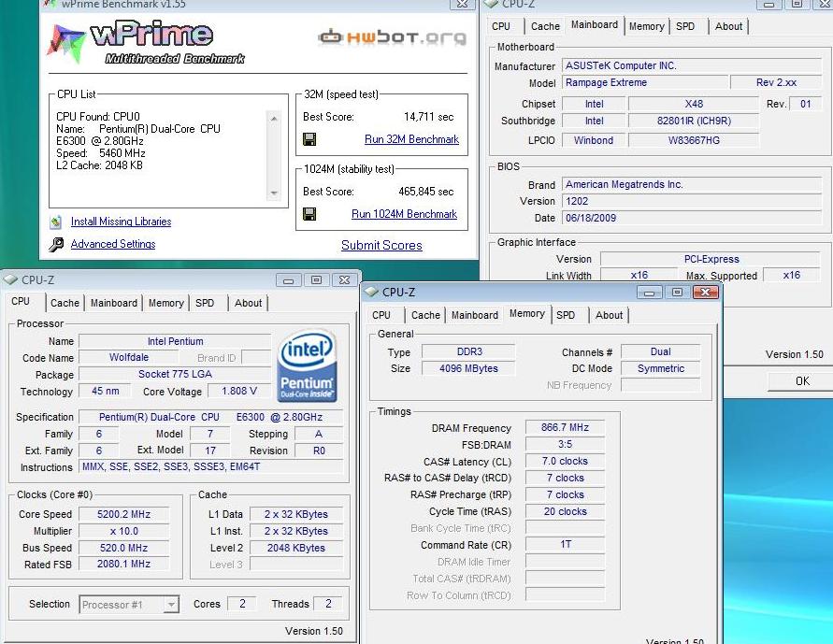
Task: Click the CAS# Latency value 7.0 clocks
Action: 565,462
